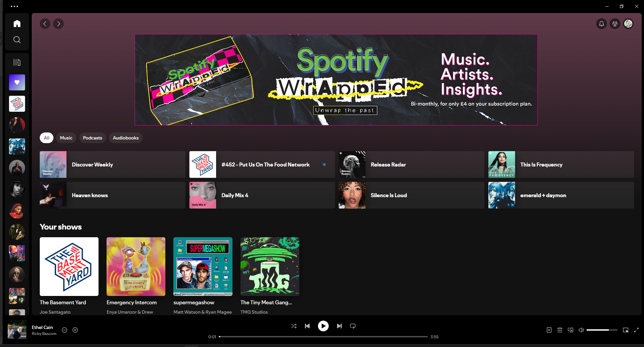Open the profile avatar menu
The height and width of the screenshot is (347, 644).
click(x=628, y=24)
